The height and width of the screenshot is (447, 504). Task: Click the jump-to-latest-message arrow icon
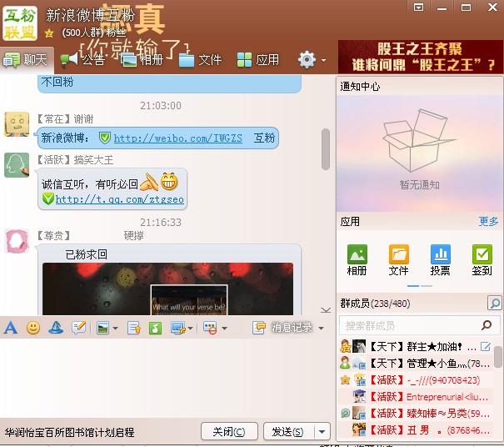[x=326, y=310]
